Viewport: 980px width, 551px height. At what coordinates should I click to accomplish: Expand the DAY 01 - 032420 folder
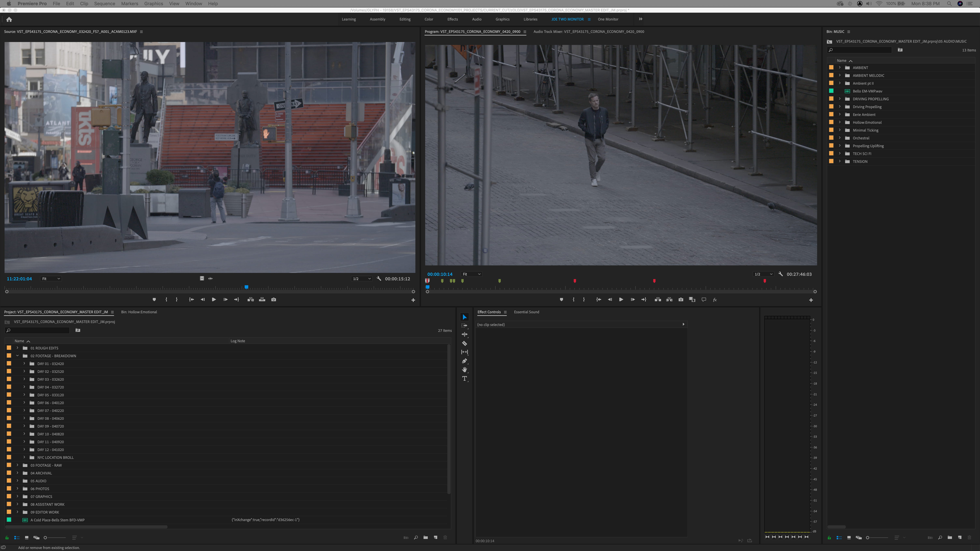(24, 364)
